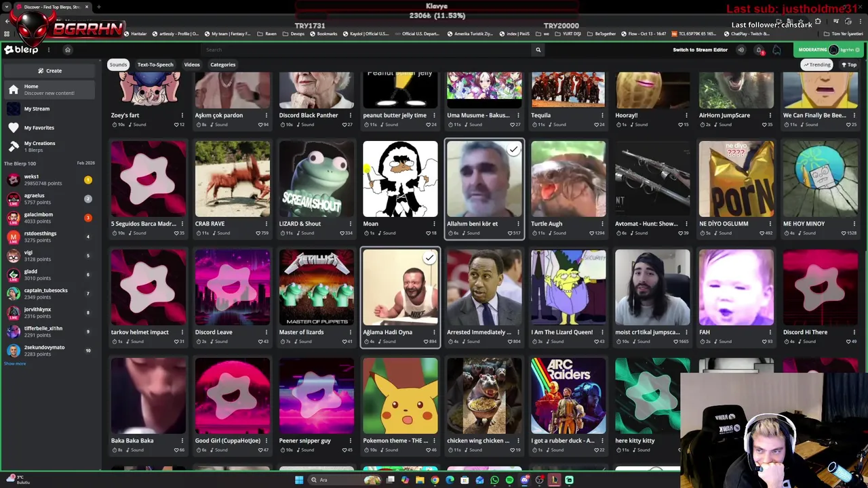Open options menu for Moan
The height and width of the screenshot is (488, 868).
tap(435, 224)
